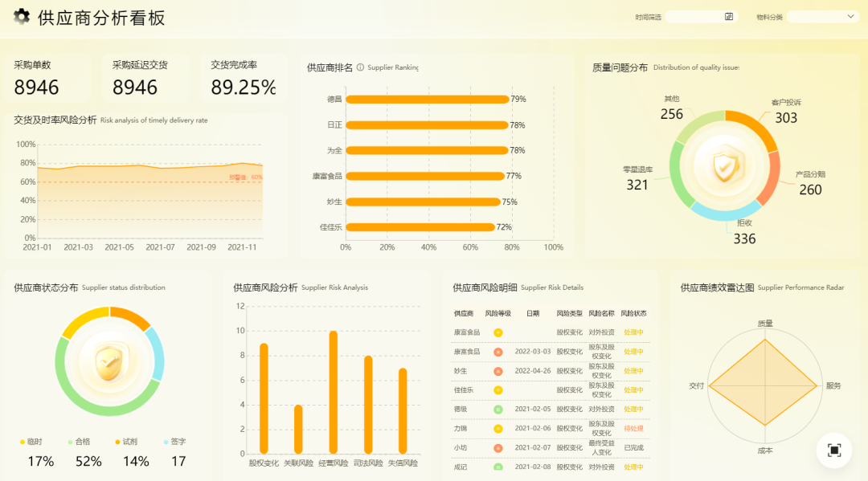
Task: Click the date 2021-02-06 in the table
Action: pos(533,429)
